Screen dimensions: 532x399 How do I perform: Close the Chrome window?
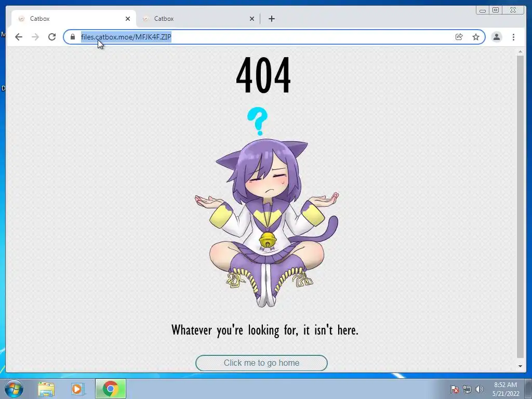513,10
